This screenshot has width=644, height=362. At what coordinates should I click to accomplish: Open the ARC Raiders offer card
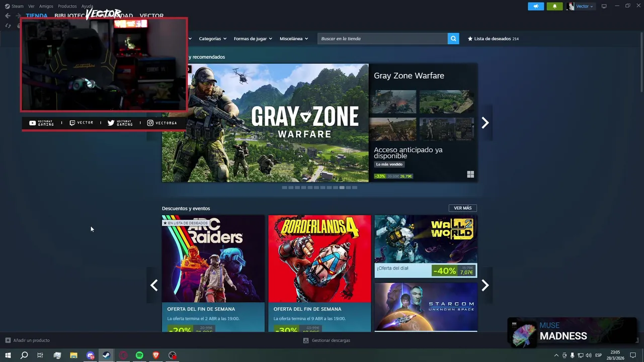(213, 274)
